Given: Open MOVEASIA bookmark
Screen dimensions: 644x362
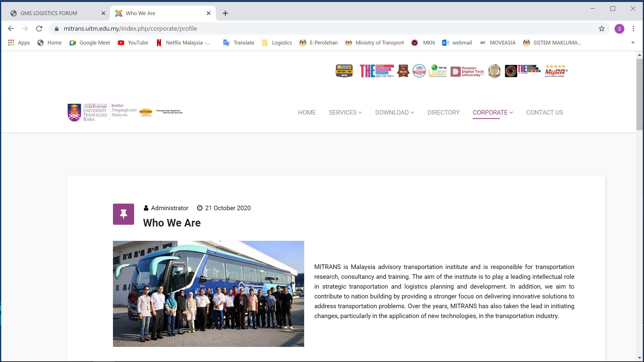Looking at the screenshot, I should click(x=498, y=43).
